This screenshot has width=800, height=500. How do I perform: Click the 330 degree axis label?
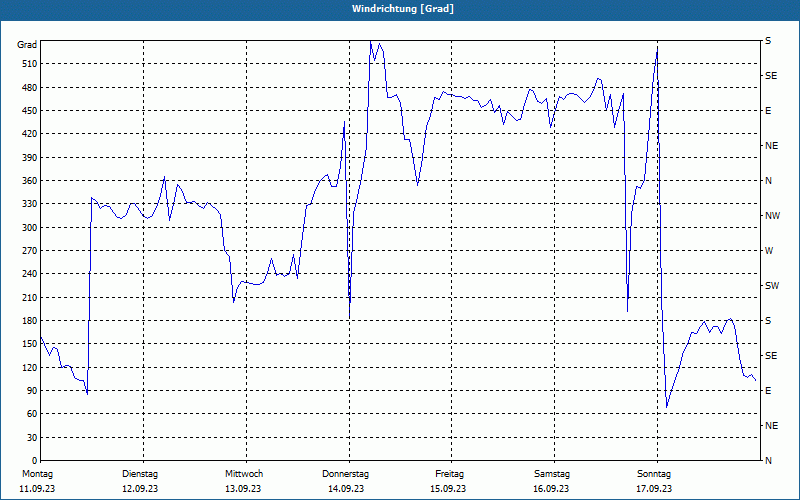pos(30,204)
